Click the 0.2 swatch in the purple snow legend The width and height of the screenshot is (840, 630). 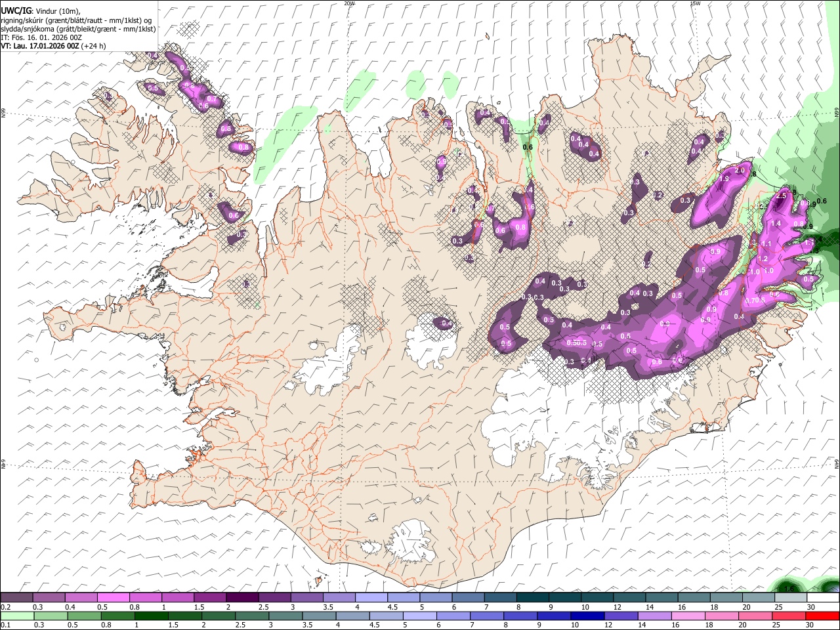(16, 598)
